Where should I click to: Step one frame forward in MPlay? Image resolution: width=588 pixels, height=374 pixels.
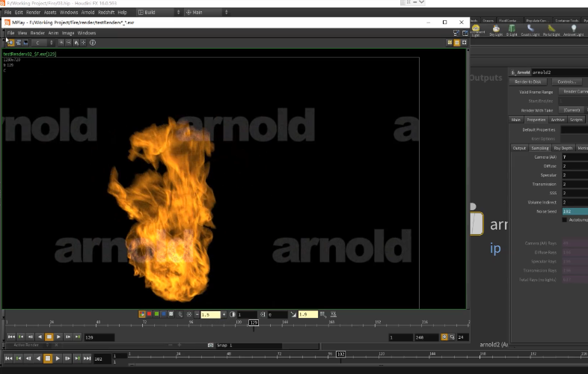pos(68,337)
